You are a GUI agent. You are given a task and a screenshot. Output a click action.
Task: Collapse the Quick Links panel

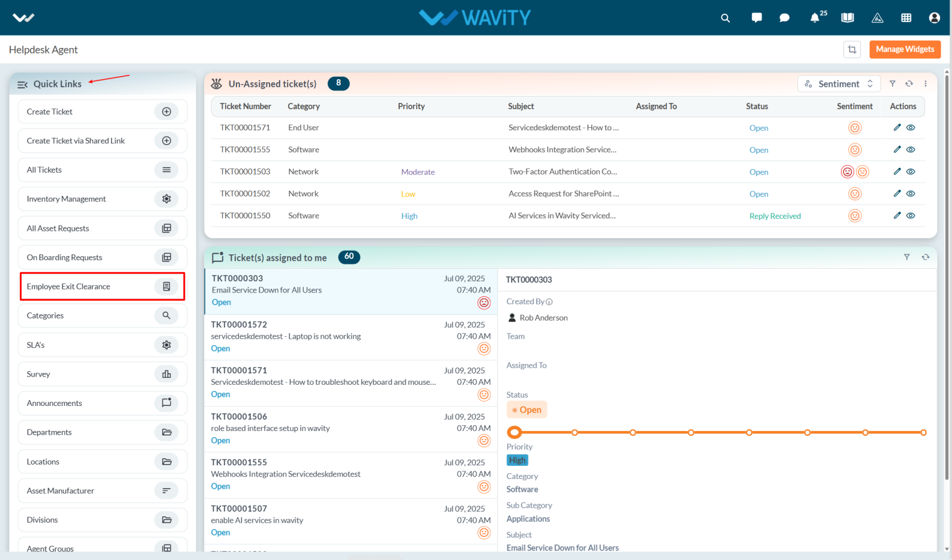pos(22,84)
